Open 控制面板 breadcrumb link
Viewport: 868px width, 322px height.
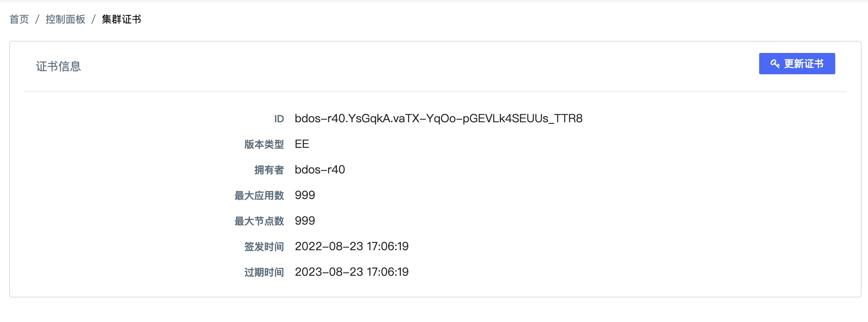click(x=65, y=19)
